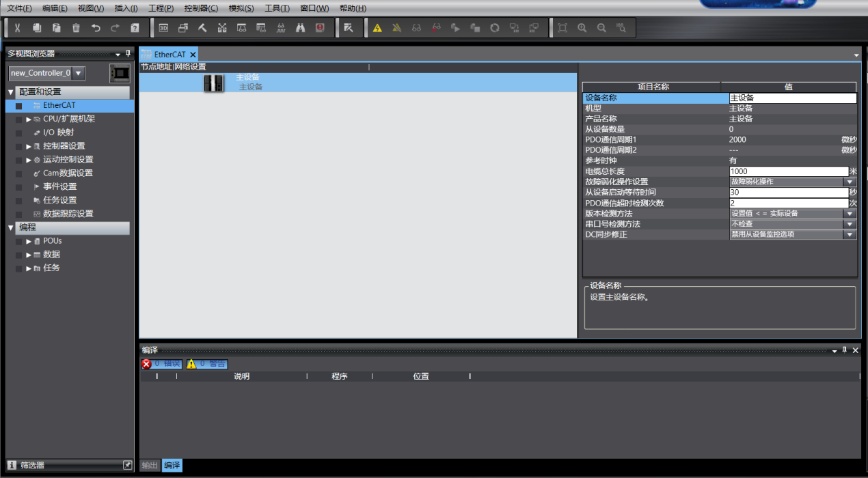The width and height of the screenshot is (868, 478).
Task: Toggle the square marker beside I/O 映射
Action: (x=19, y=132)
